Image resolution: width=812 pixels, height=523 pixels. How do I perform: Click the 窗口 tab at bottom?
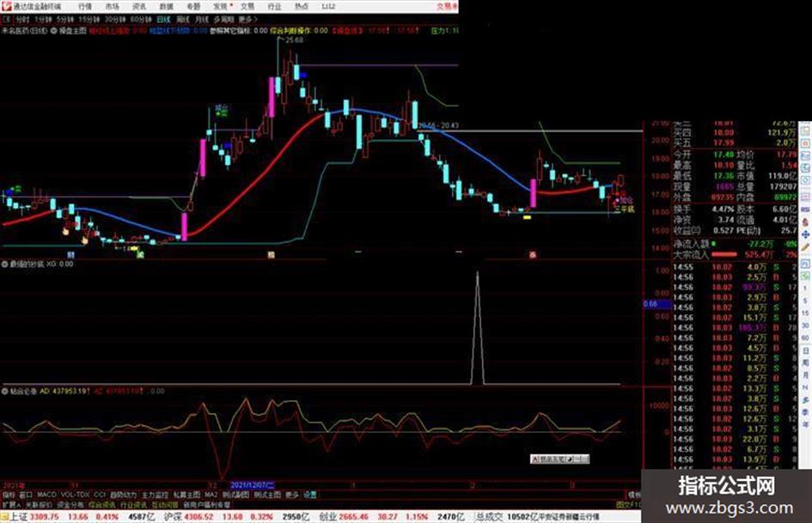(x=26, y=495)
